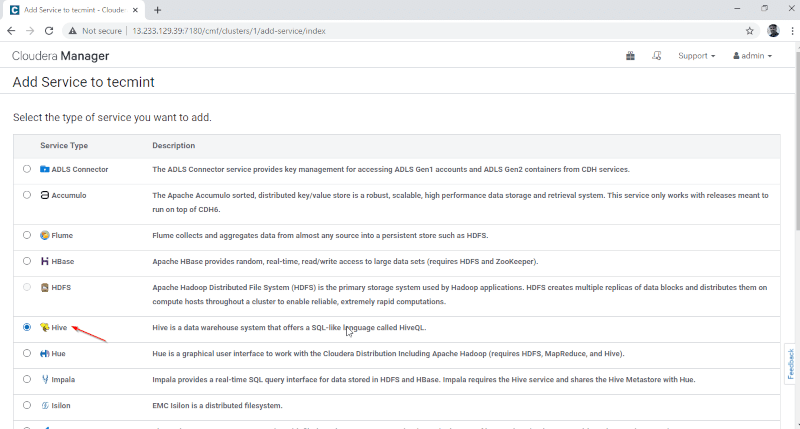The height and width of the screenshot is (429, 800).
Task: Select the ADLS Connector radio button
Action: [x=27, y=169]
